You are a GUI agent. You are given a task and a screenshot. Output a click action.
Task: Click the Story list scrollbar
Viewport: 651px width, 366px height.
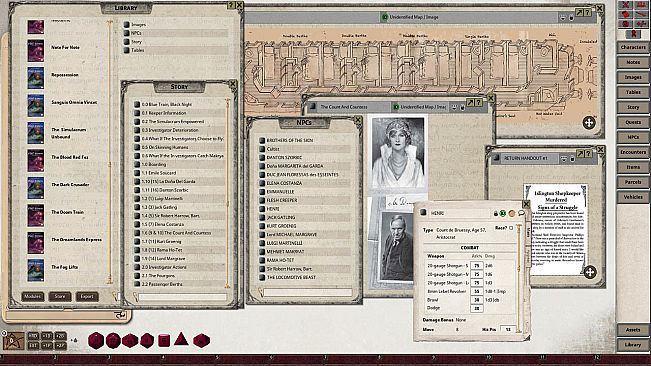coord(228,193)
